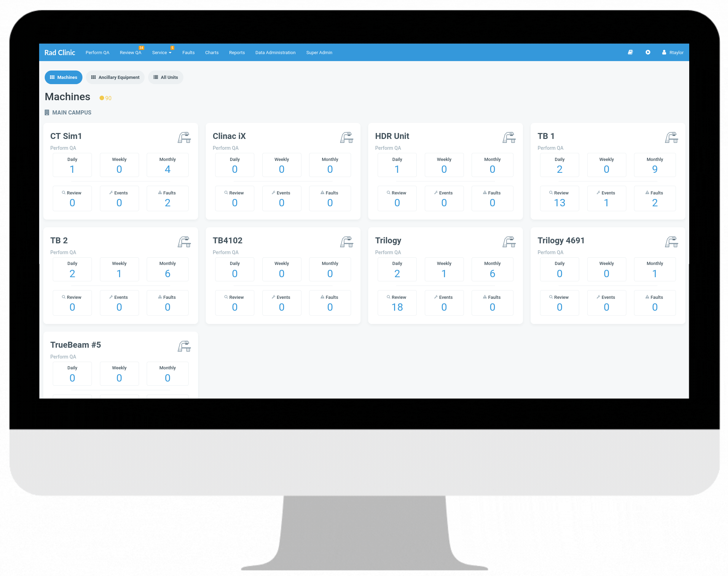The height and width of the screenshot is (576, 728).
Task: Open the documentation book icon in navbar
Action: [x=631, y=52]
